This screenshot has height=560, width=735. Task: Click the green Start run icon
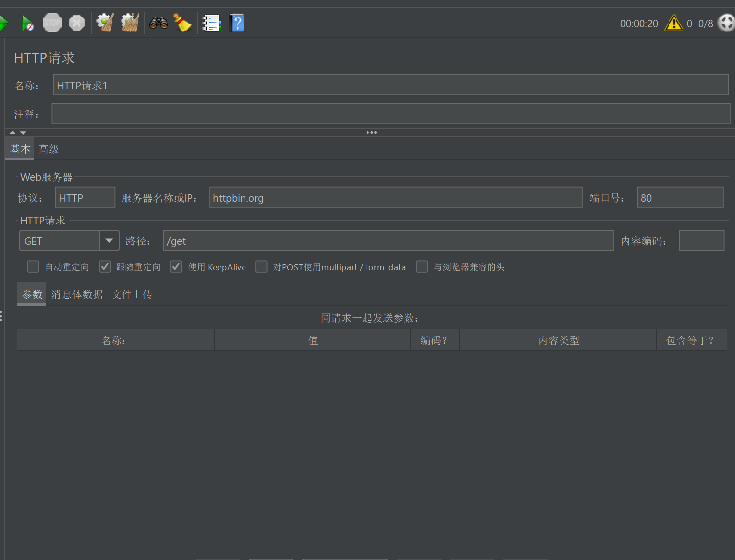click(x=4, y=23)
